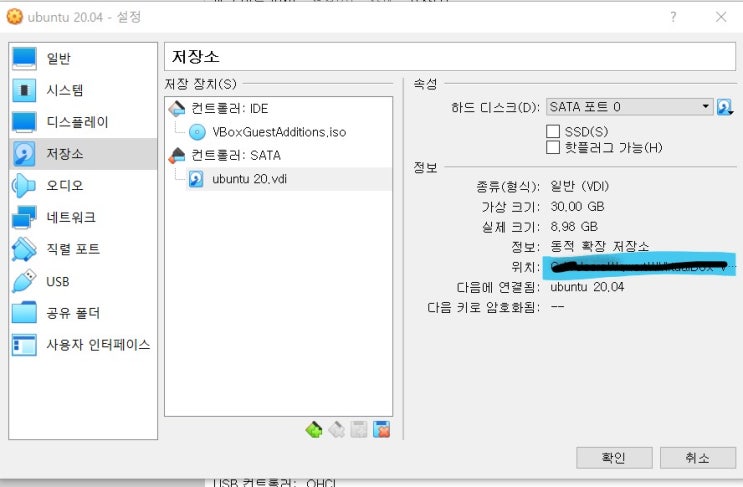743x487 pixels.
Task: Close the ubuntu 20.04 settings dialog
Action: click(x=721, y=17)
